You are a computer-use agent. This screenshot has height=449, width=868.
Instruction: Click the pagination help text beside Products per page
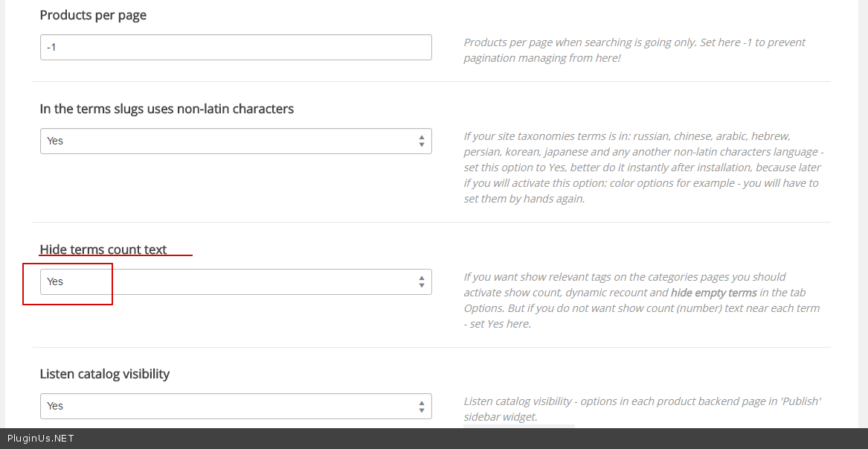pyautogui.click(x=634, y=50)
